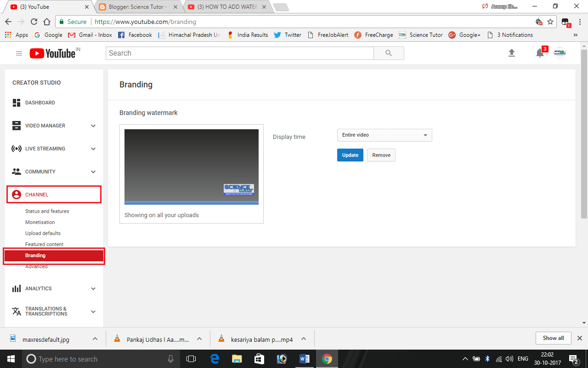The height and width of the screenshot is (368, 588).
Task: Switch to the HOW TO ADD WATER browser tab
Action: coord(225,7)
